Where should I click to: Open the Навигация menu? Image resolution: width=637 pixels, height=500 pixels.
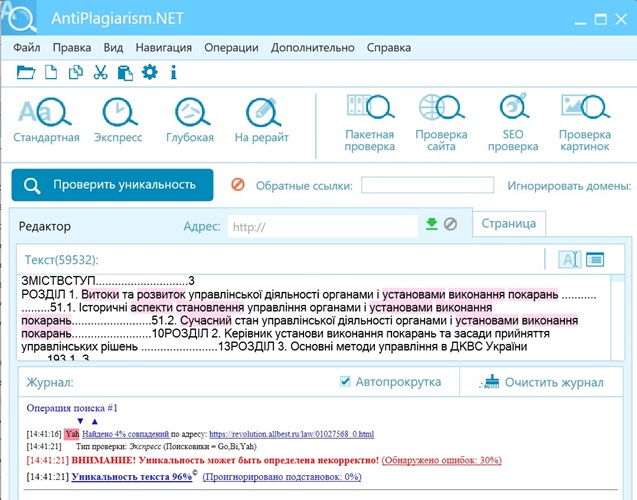coord(164,48)
